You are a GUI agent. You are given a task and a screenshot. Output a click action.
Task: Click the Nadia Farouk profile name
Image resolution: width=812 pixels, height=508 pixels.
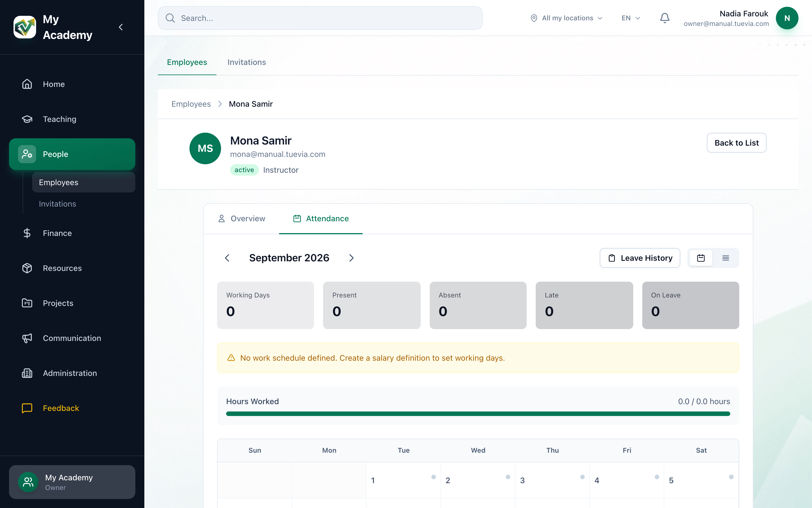[x=744, y=14]
